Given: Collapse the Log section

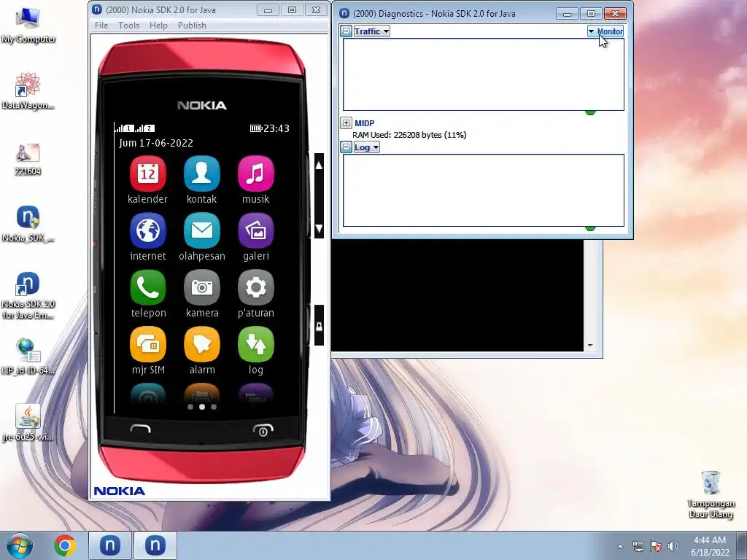Looking at the screenshot, I should 347,147.
